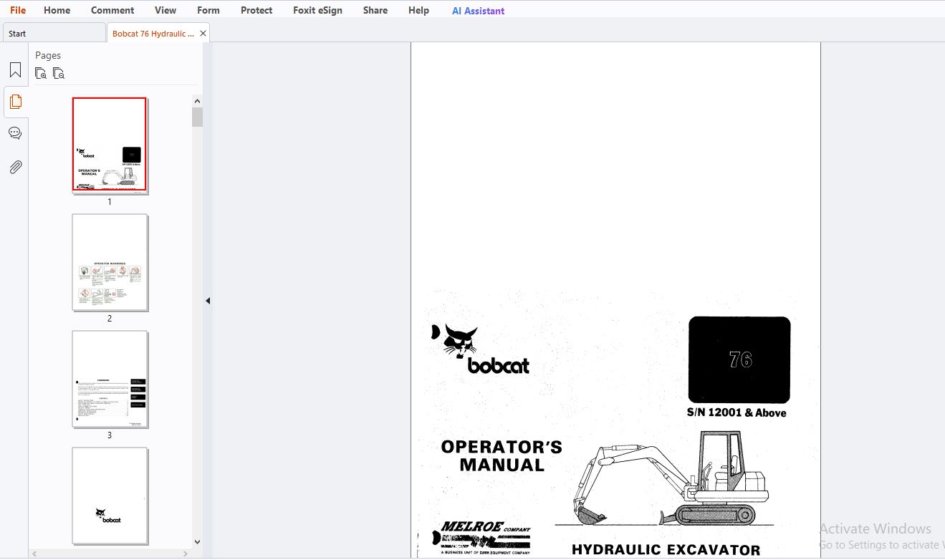Collapse the navigation panel arrow
This screenshot has width=945, height=560.
pos(208,301)
